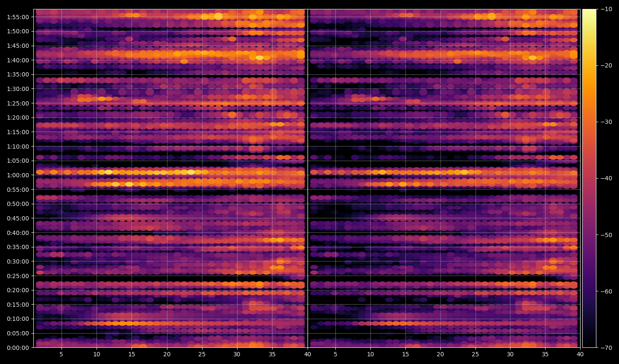
Task: Click the inferno colorbar gradient strip
Action: 589,178
